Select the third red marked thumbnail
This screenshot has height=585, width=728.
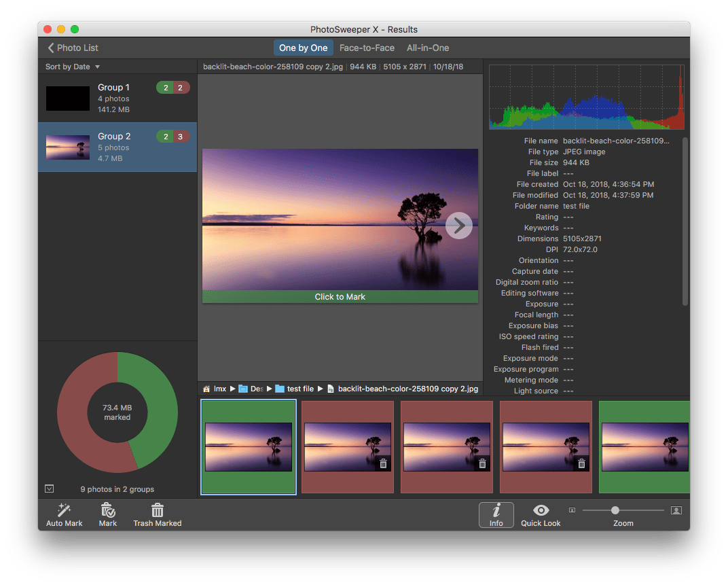tap(447, 447)
